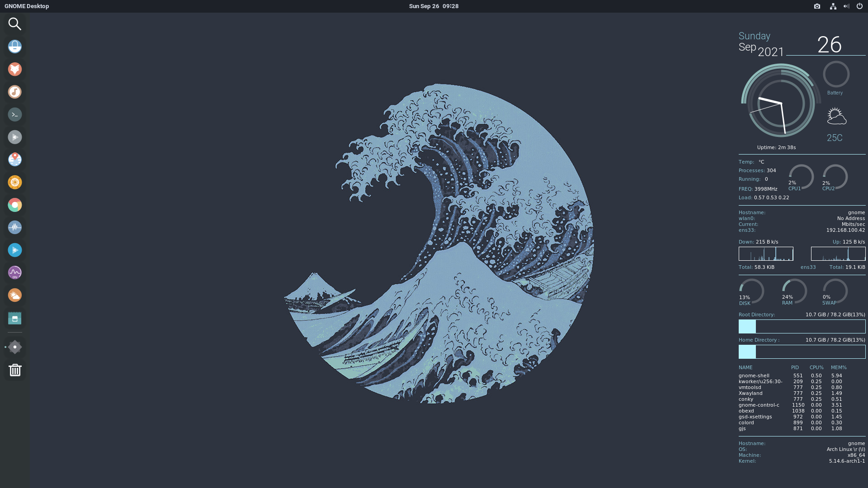The height and width of the screenshot is (488, 868).
Task: Open the Firefox fox icon in dock
Action: coord(15,69)
